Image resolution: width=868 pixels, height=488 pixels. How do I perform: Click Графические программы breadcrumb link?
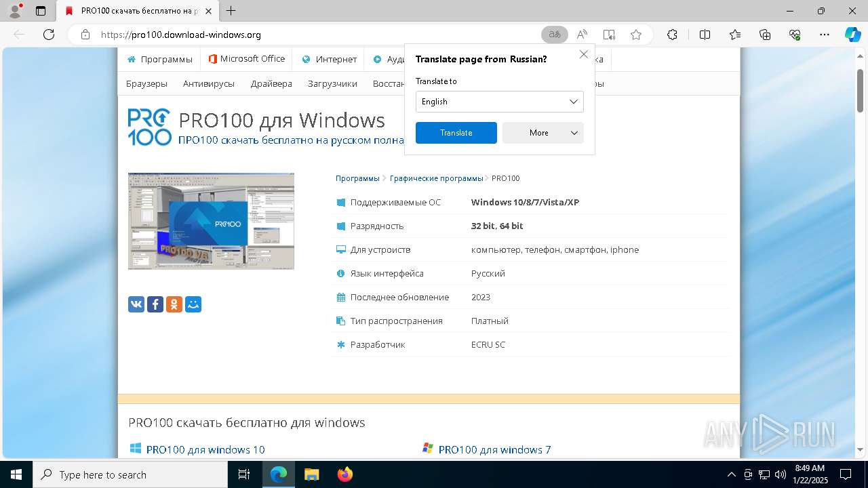pyautogui.click(x=436, y=178)
